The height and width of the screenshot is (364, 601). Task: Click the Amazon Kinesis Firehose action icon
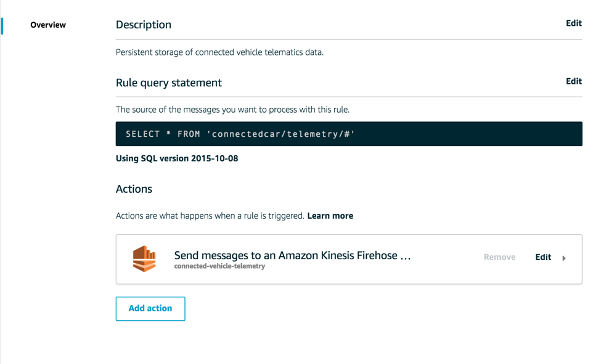click(144, 259)
